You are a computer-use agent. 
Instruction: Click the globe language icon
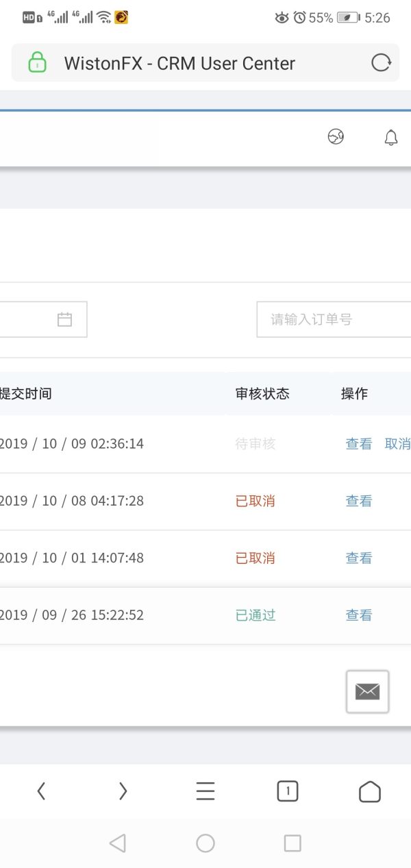pyautogui.click(x=336, y=137)
